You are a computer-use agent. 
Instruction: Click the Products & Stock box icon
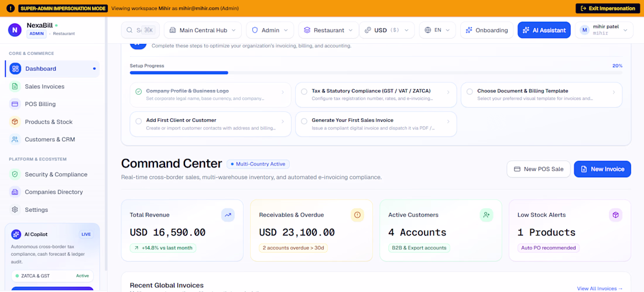[15, 122]
